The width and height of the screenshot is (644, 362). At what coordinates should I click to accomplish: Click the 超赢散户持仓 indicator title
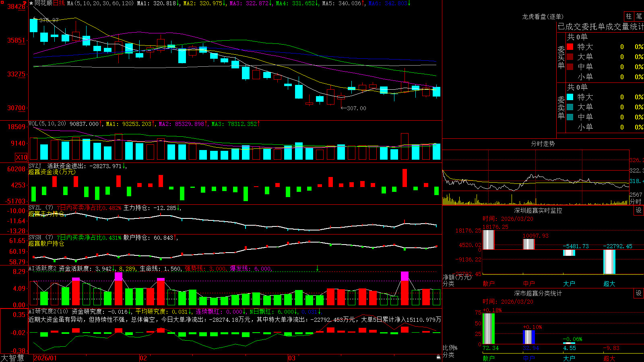[46, 243]
